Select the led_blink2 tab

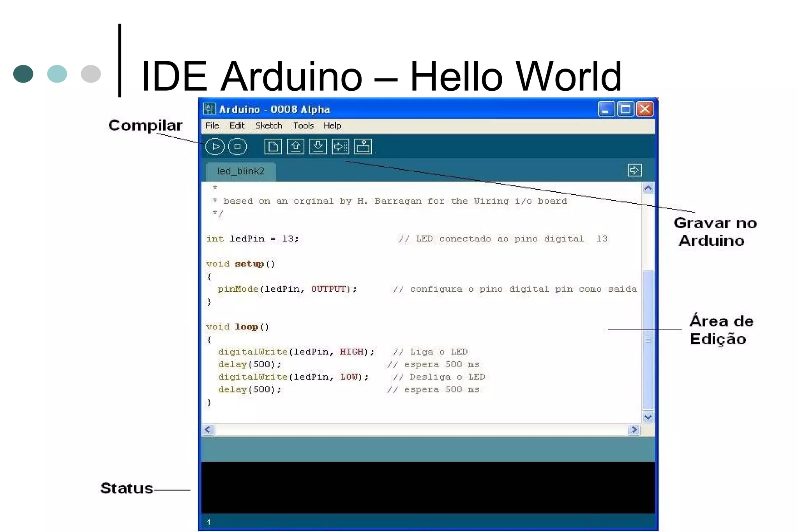[x=241, y=171]
